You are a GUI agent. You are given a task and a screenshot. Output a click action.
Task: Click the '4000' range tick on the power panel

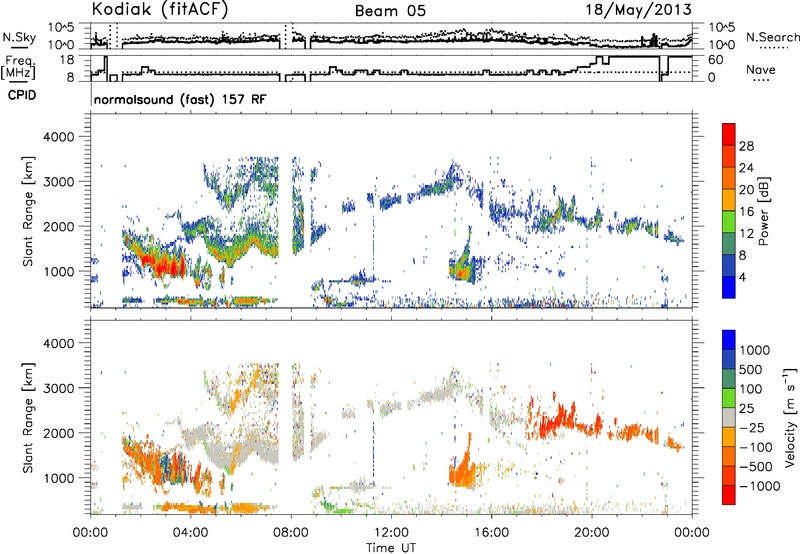coord(59,137)
